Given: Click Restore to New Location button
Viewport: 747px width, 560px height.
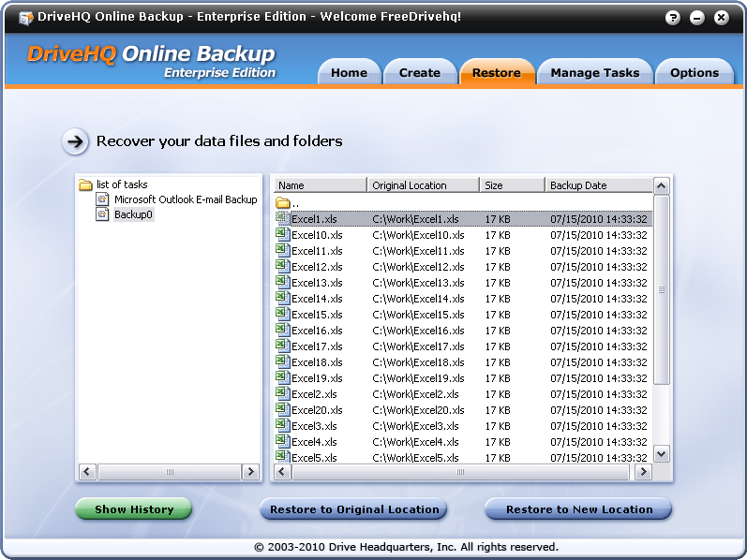Looking at the screenshot, I should tap(578, 509).
